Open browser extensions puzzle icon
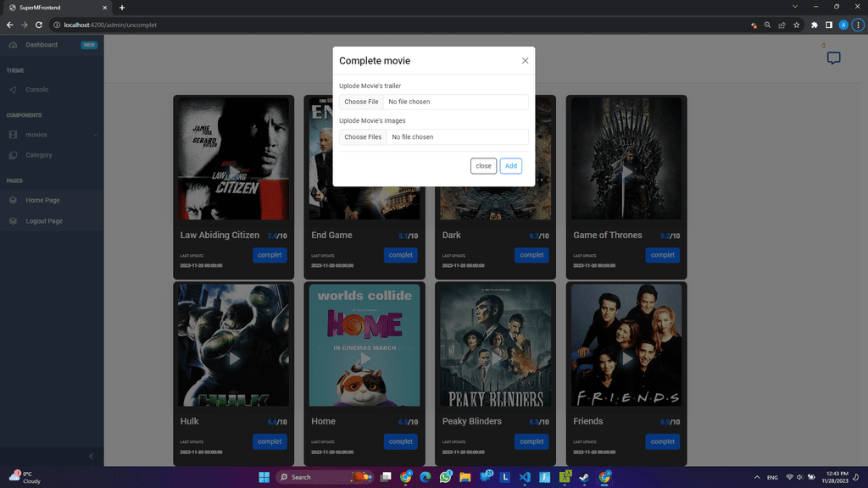The height and width of the screenshot is (488, 868). click(815, 25)
